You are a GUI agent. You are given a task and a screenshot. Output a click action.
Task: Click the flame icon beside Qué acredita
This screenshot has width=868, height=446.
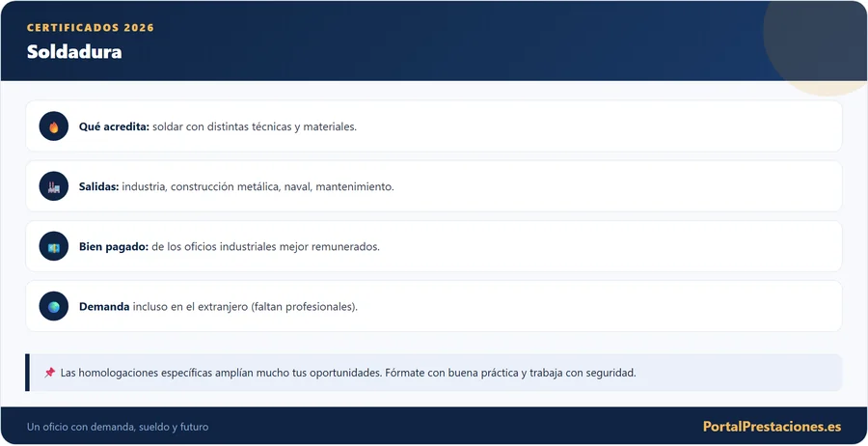[x=54, y=126]
